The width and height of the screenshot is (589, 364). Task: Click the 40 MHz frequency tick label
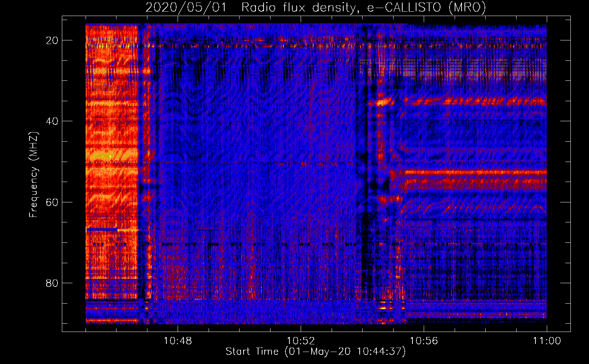[x=52, y=121]
